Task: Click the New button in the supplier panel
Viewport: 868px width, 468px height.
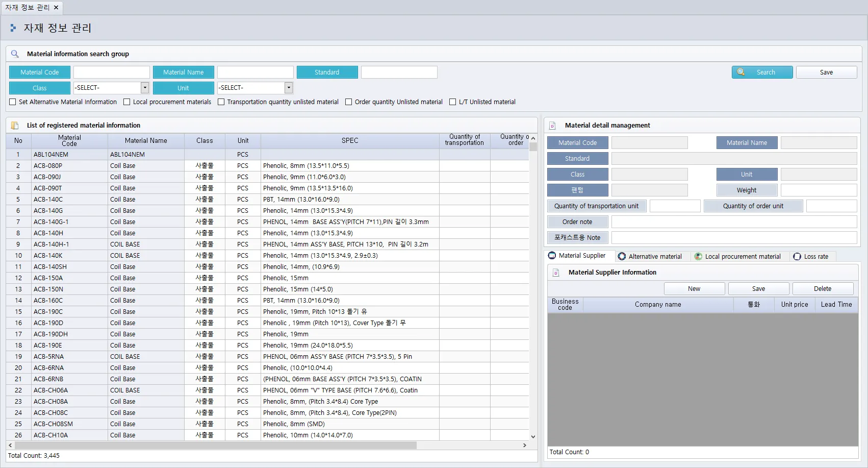Action: tap(694, 289)
